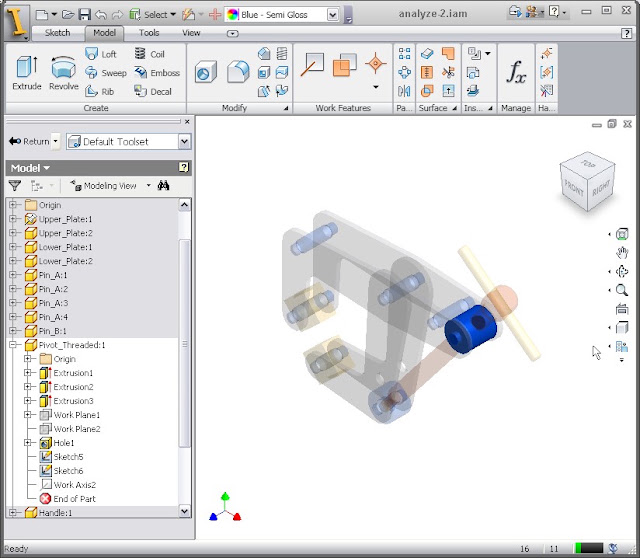The width and height of the screenshot is (640, 558).
Task: Switch to the Model ribbon tab
Action: [x=104, y=33]
